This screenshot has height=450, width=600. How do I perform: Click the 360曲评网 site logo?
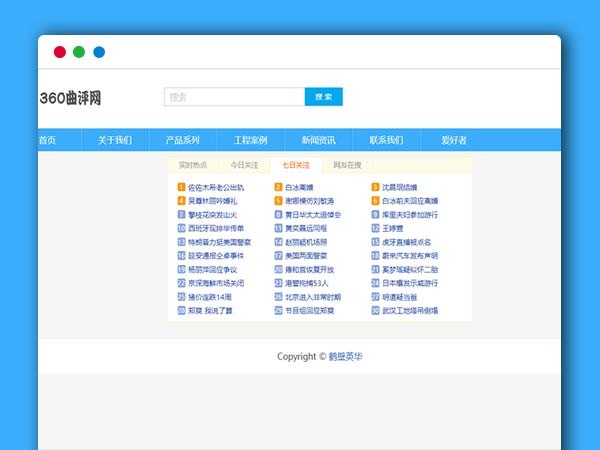point(70,98)
